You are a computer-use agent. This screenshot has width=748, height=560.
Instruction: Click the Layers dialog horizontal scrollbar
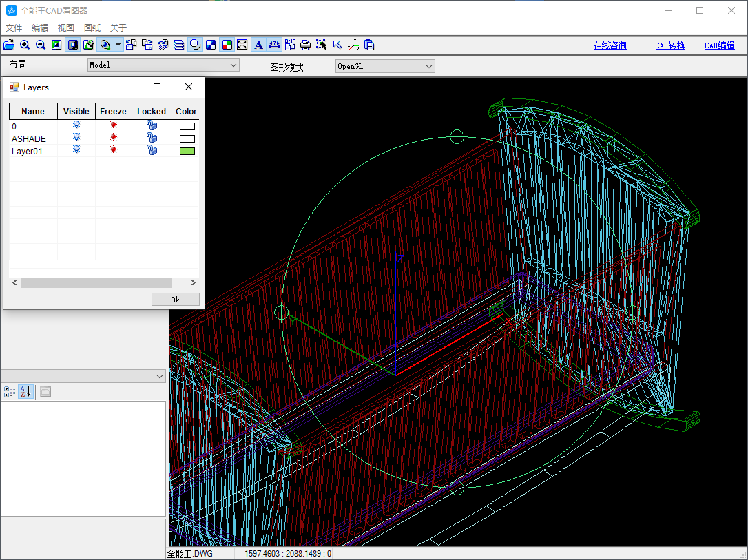[96, 282]
